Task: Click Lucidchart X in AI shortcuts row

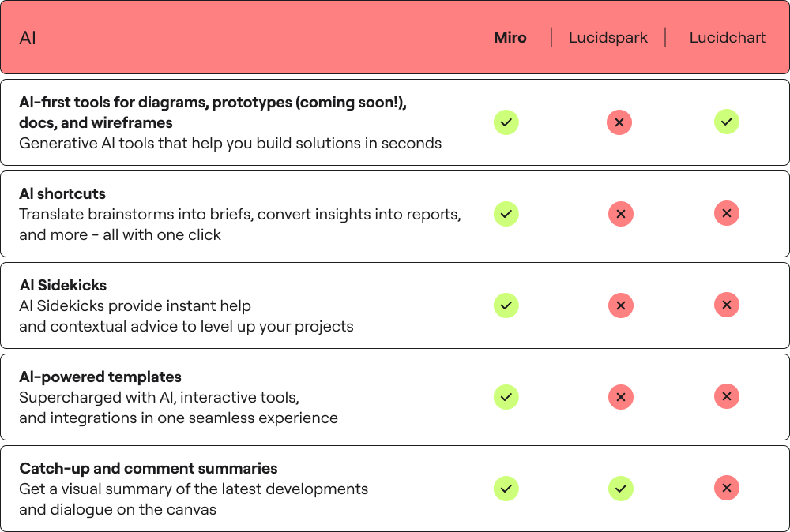Action: pos(727,213)
